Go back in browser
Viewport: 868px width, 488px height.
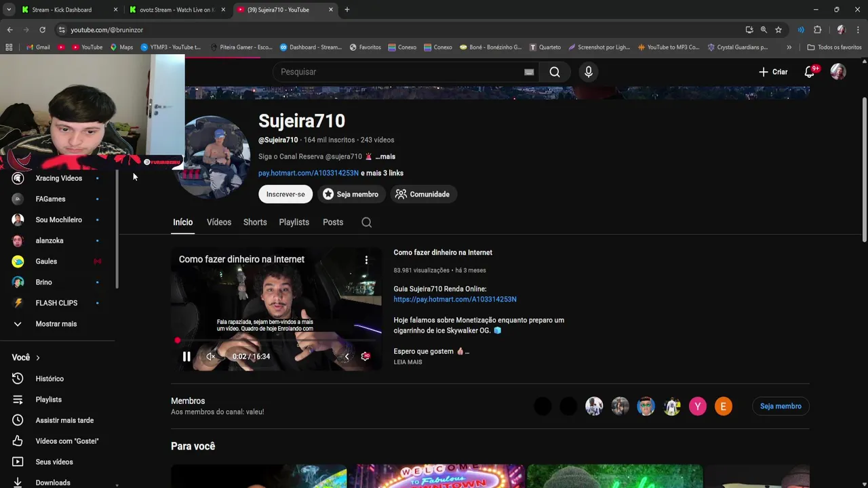9,30
